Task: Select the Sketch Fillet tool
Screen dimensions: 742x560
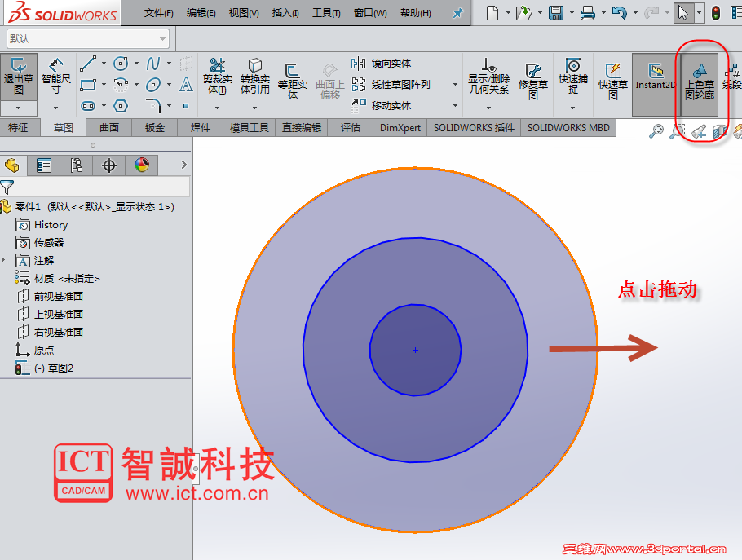Action: point(152,106)
